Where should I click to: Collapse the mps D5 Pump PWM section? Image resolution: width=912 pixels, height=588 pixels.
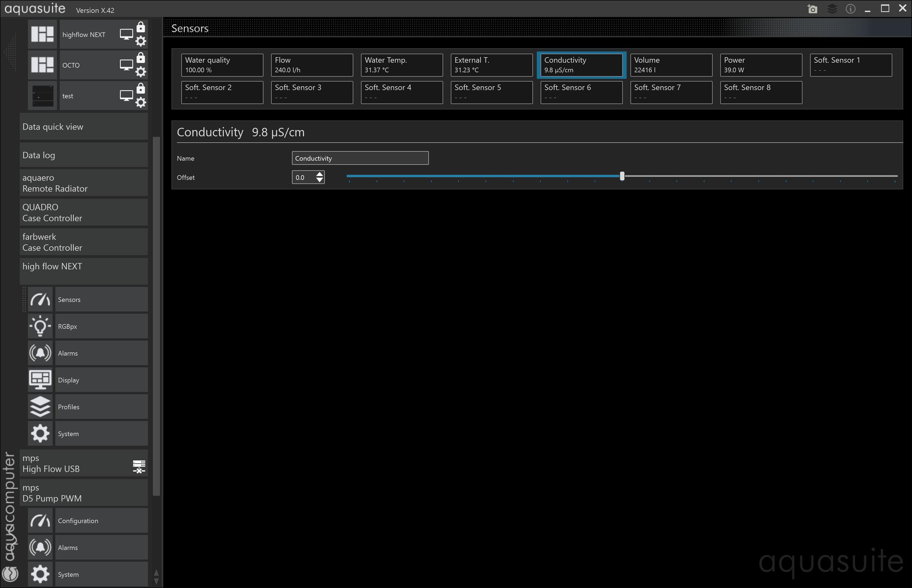point(83,492)
